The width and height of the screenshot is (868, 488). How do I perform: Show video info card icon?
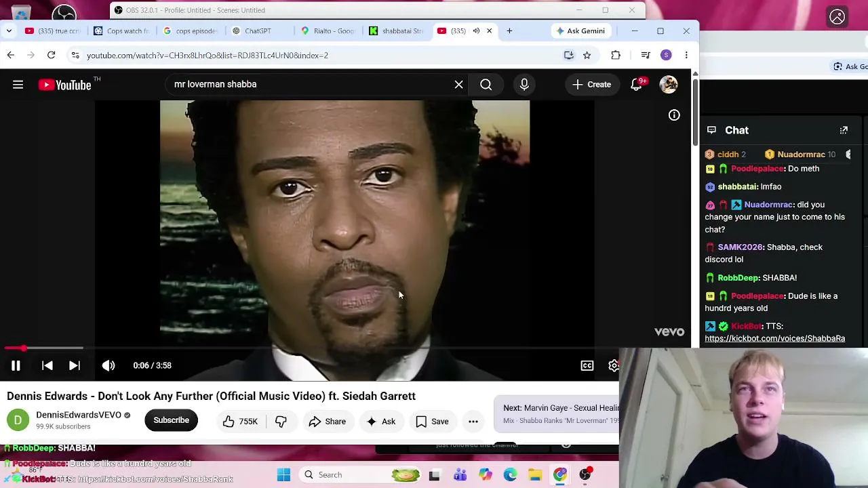click(x=674, y=115)
